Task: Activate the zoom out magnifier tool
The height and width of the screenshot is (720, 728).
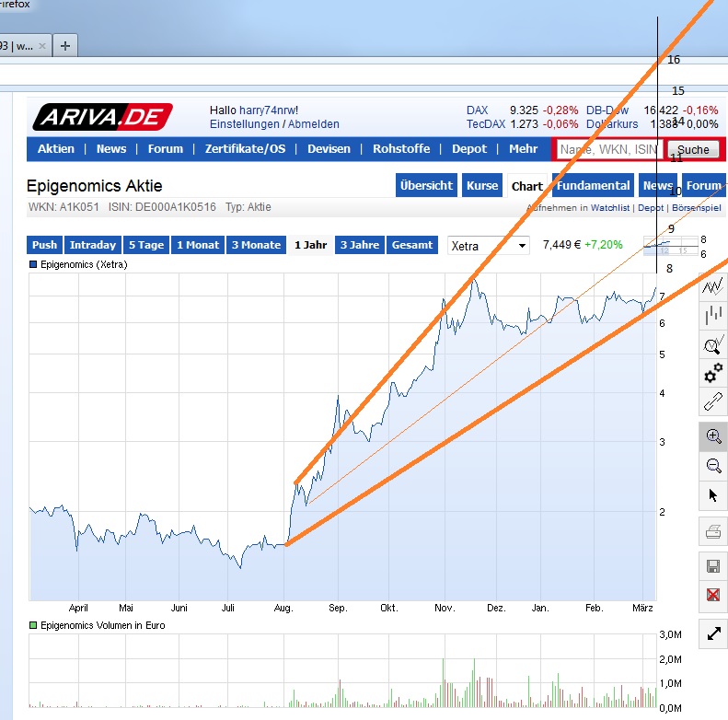Action: (713, 466)
